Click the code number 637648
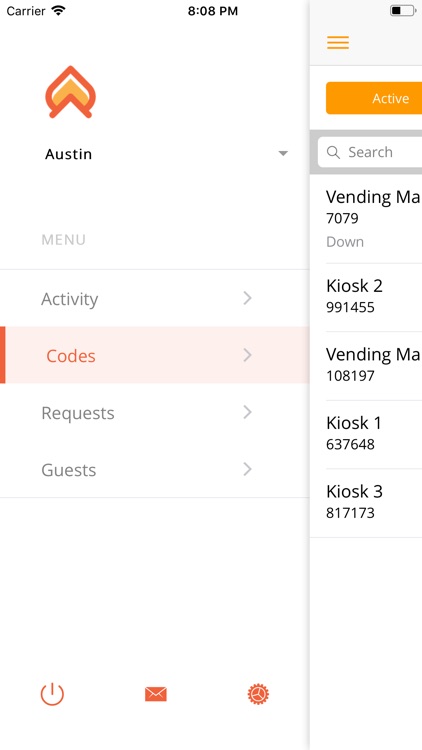422x750 pixels. [350, 444]
